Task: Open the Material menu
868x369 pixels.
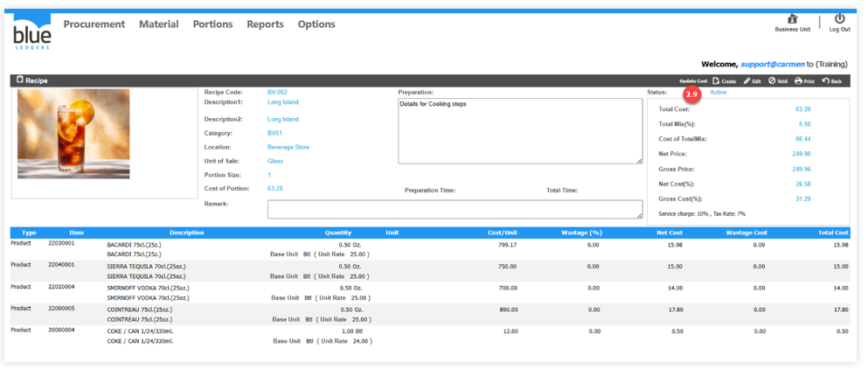Action: coord(158,24)
